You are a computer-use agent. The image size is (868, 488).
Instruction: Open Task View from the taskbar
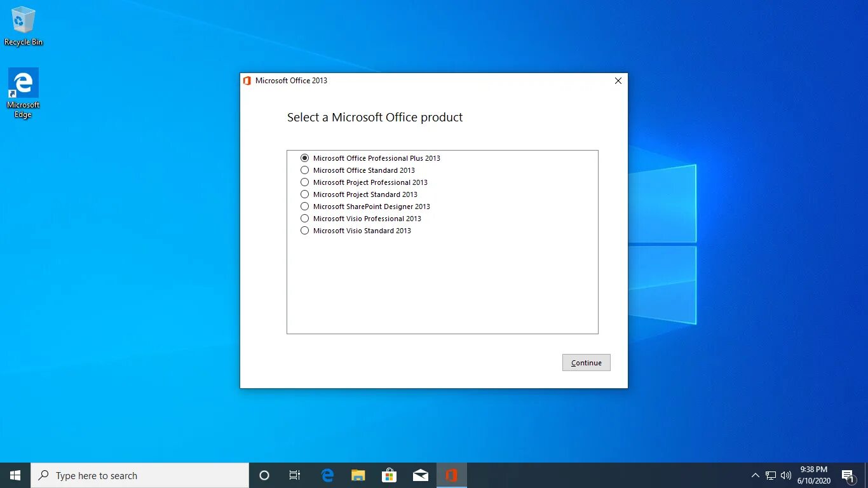pyautogui.click(x=294, y=475)
